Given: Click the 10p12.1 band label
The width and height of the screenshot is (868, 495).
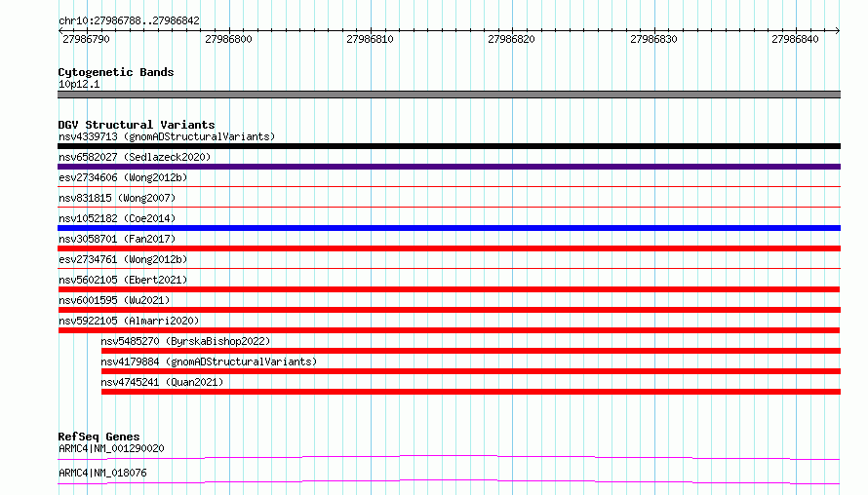Looking at the screenshot, I should (x=79, y=84).
